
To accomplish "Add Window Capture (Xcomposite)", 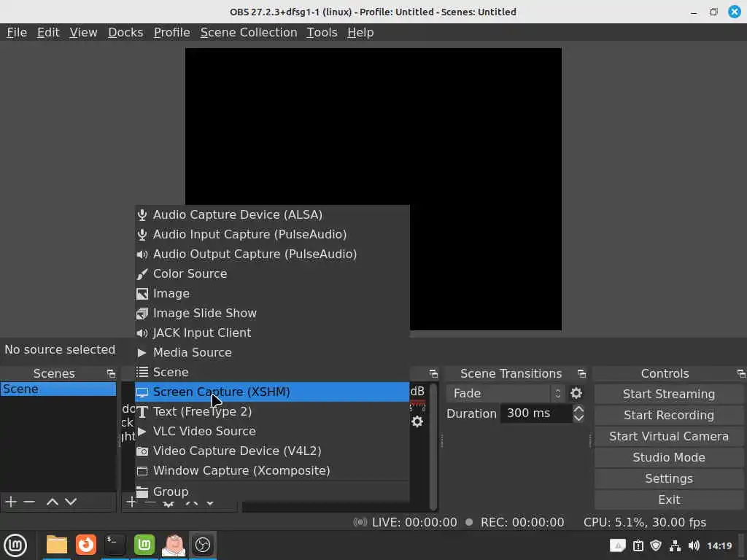I will [x=272, y=470].
